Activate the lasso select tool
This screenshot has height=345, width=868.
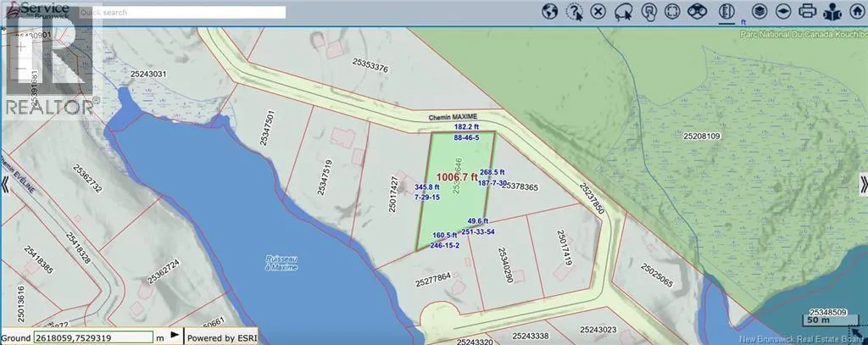(623, 11)
